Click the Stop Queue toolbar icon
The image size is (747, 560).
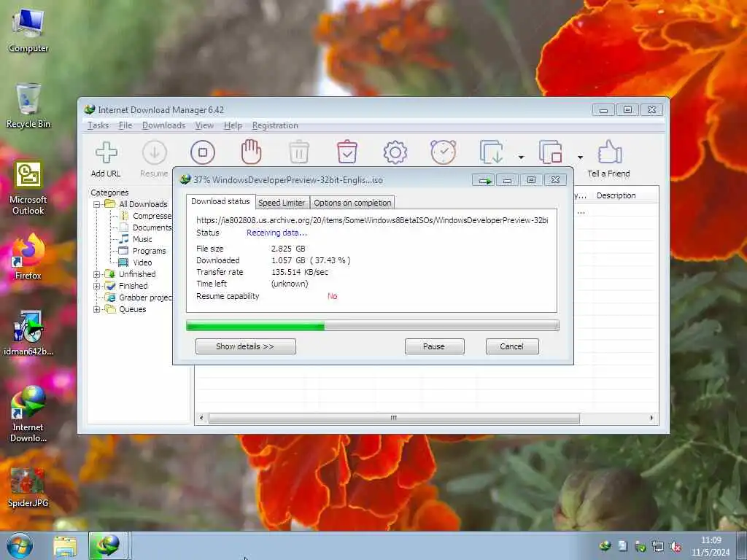click(551, 152)
